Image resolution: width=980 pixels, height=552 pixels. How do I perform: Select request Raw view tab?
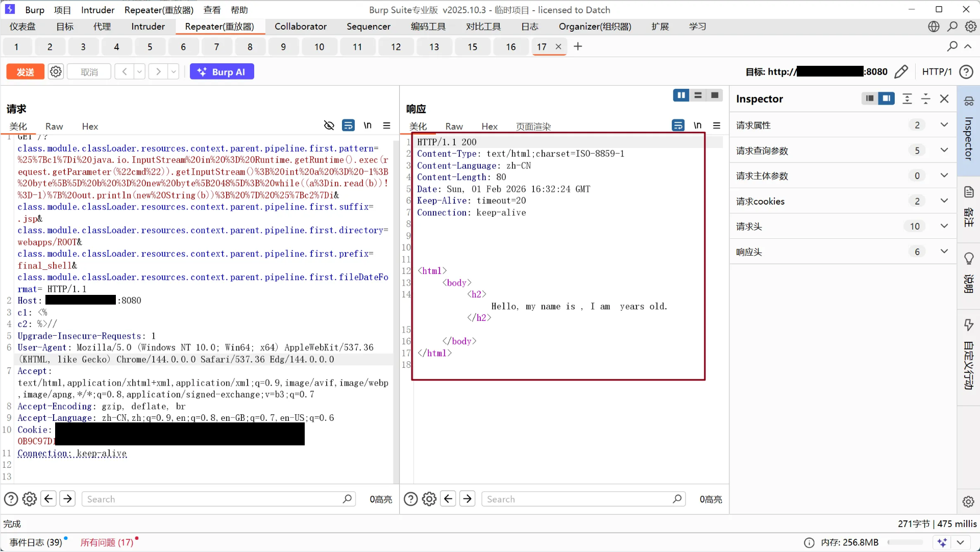click(x=54, y=127)
